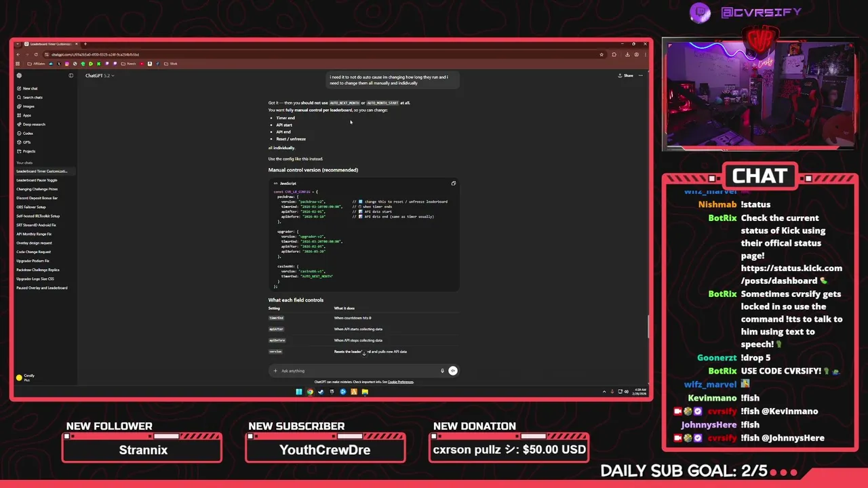Open Needs bookmarks folder
Screen dimensions: 868x488
(128, 64)
